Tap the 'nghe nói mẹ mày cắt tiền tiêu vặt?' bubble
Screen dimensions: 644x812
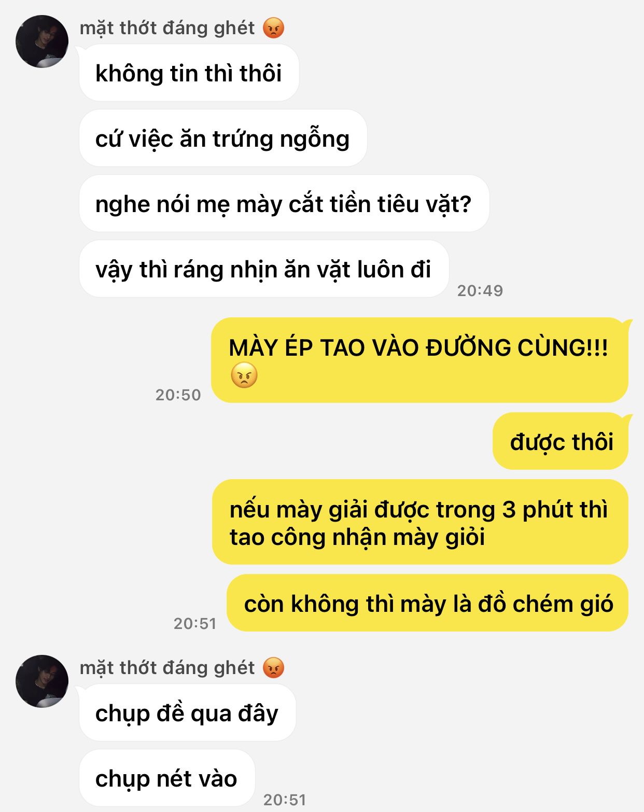(x=284, y=204)
